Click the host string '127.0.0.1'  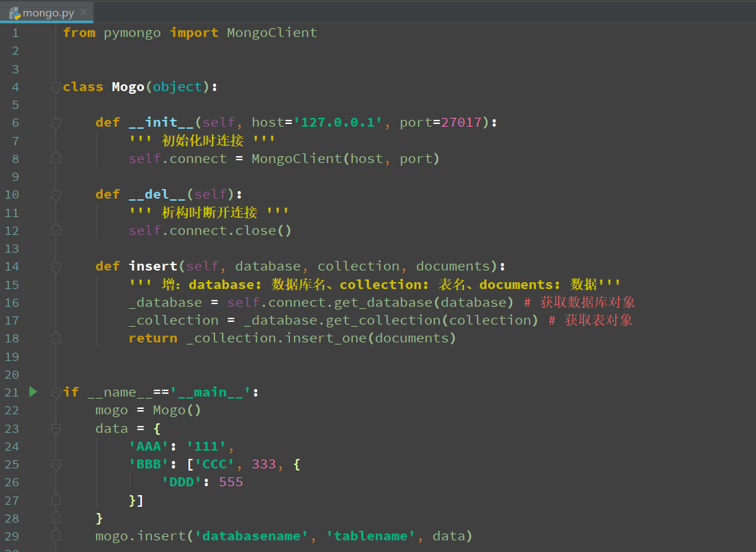(338, 123)
